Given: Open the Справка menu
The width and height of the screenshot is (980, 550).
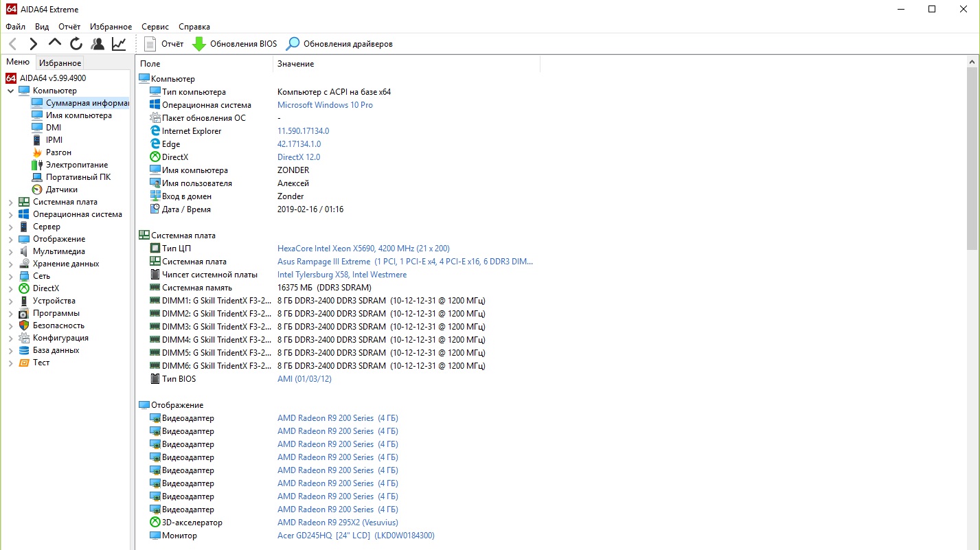Looking at the screenshot, I should [x=194, y=27].
